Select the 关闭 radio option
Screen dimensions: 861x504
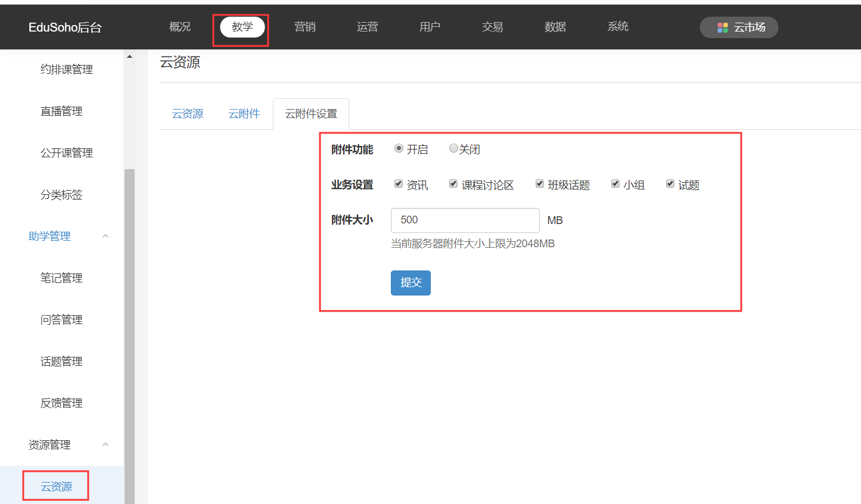click(x=453, y=148)
